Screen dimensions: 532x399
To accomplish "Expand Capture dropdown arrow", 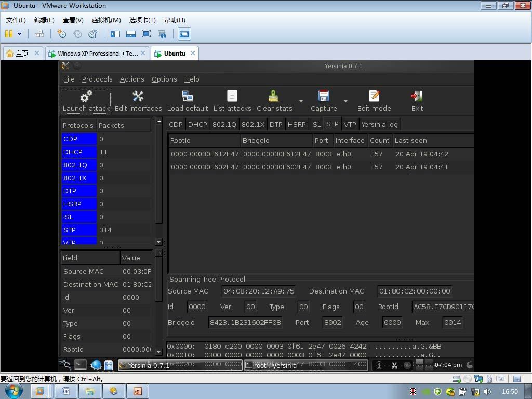I will point(345,101).
